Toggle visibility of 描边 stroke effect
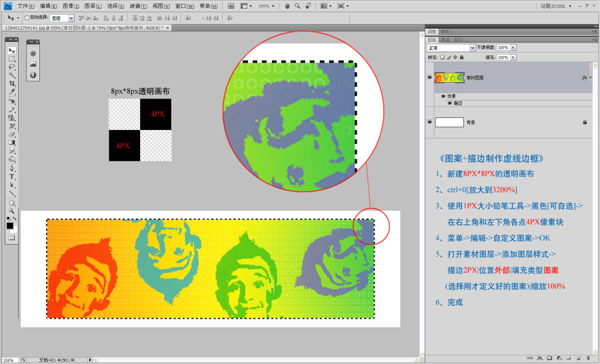 coord(449,103)
